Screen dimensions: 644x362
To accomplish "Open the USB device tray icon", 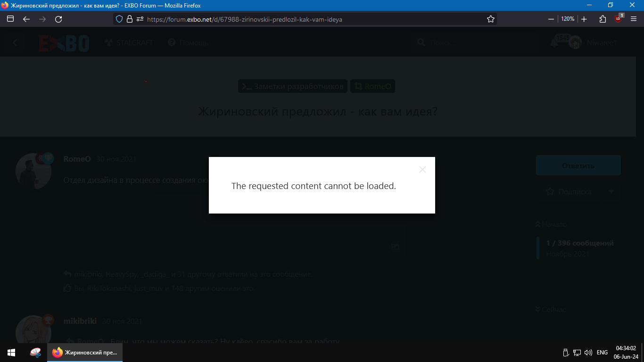I will [566, 353].
